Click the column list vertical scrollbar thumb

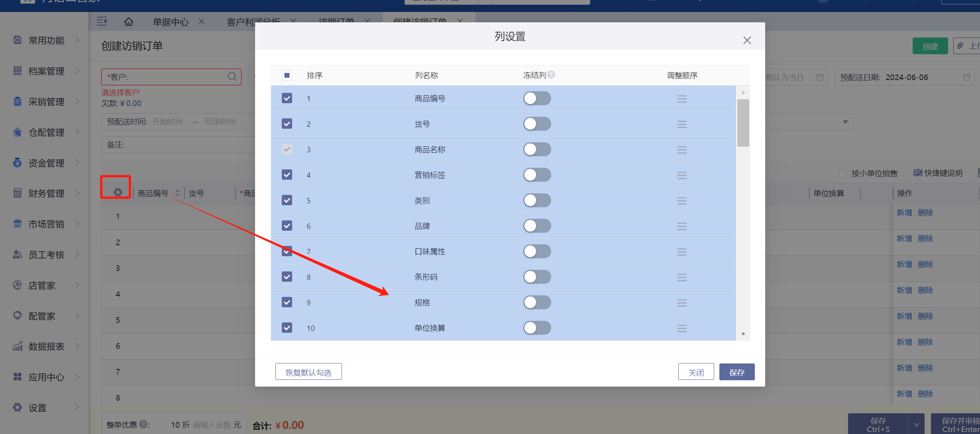(x=743, y=123)
